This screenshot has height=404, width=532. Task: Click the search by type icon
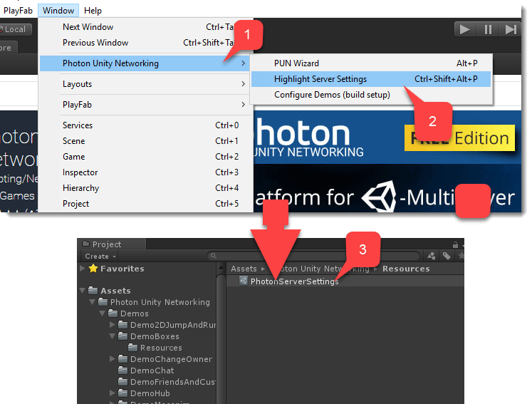[432, 256]
